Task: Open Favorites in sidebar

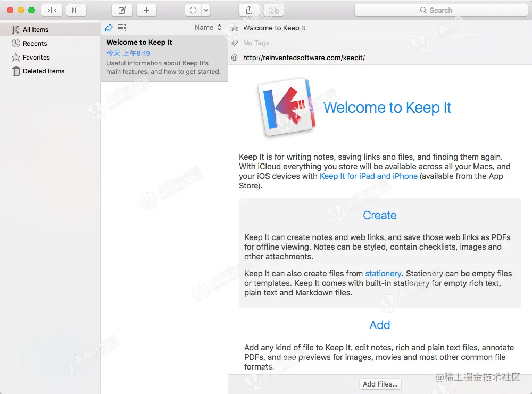Action: tap(50, 58)
